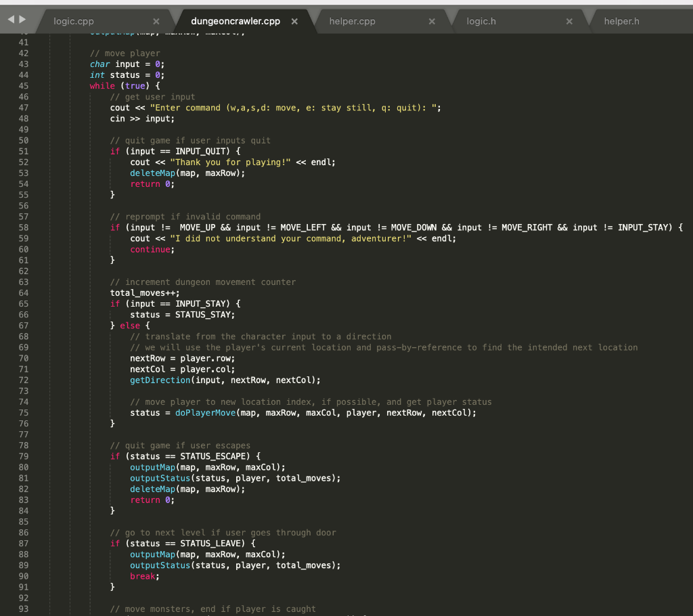Click the break keyword on line 90
Image resolution: width=693 pixels, height=616 pixels.
click(x=143, y=577)
